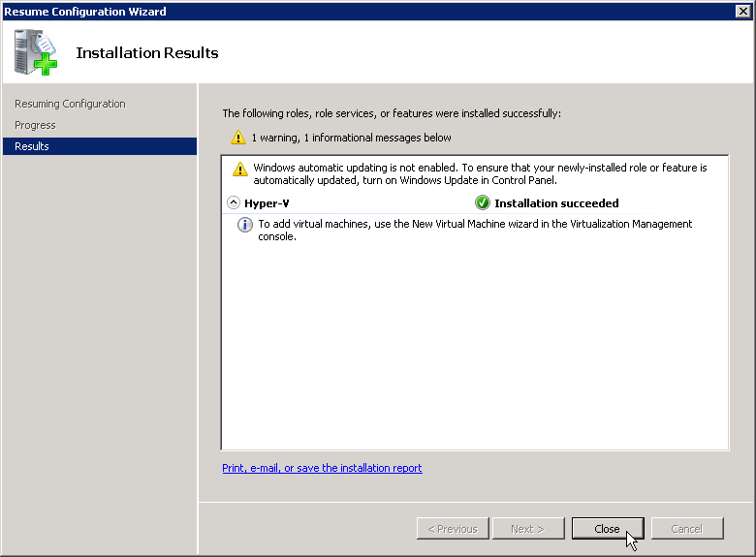The height and width of the screenshot is (557, 756).
Task: Click the 'Resume Configuration Wizard' title bar text
Action: click(85, 12)
